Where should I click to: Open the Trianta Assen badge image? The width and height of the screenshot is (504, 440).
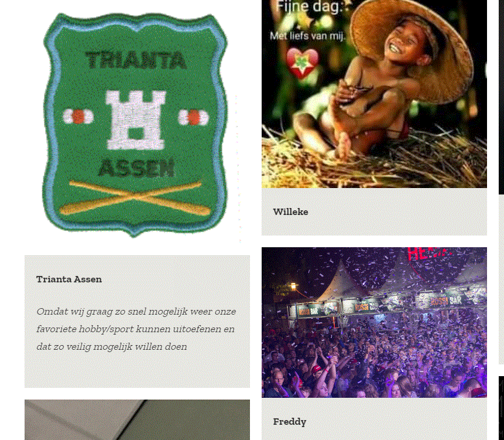(x=135, y=125)
